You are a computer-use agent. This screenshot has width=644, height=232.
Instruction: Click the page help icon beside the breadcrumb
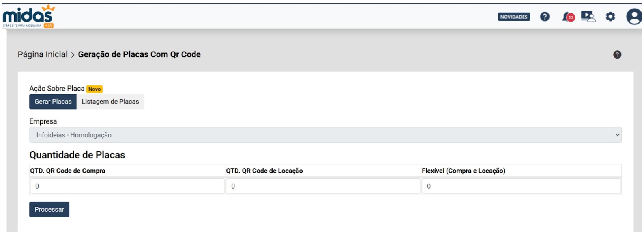click(617, 54)
